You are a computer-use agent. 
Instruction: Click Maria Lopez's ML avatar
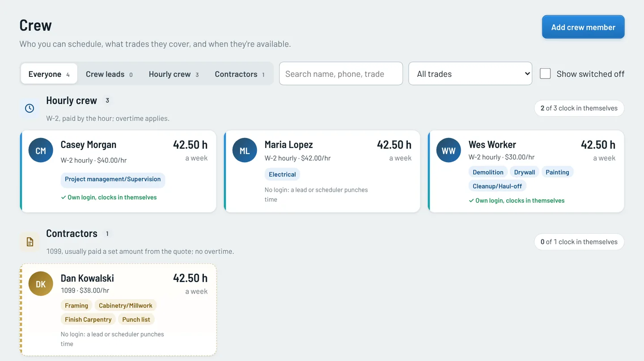(x=245, y=150)
